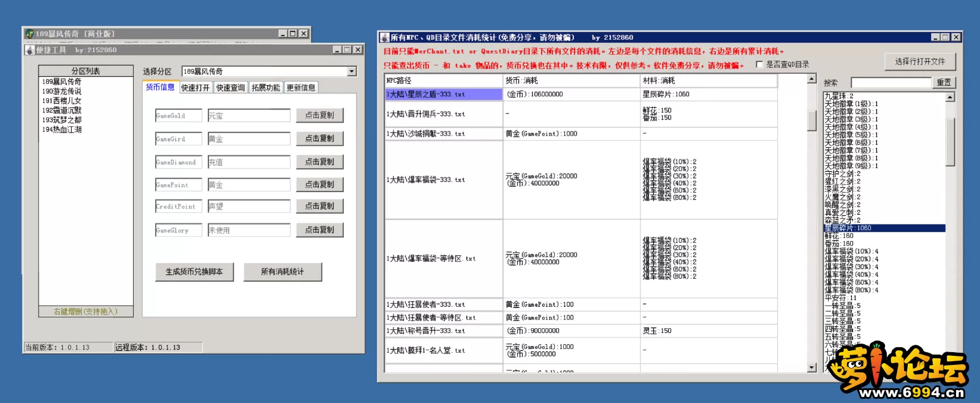
Task: Open the 更新信息 tab
Action: [x=301, y=88]
